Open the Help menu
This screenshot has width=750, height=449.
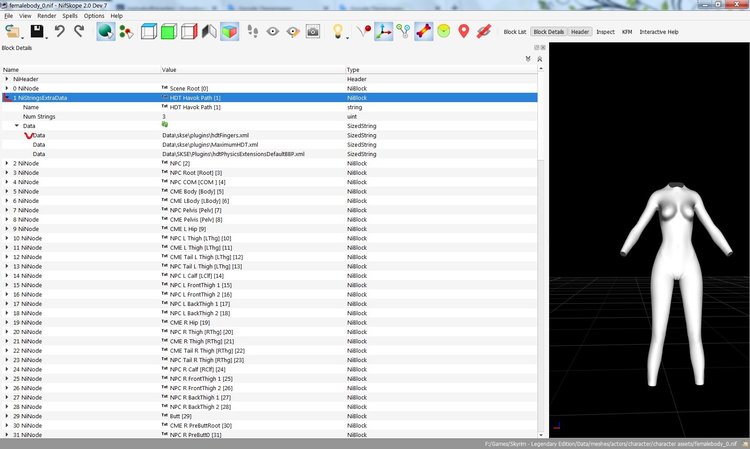[x=116, y=16]
